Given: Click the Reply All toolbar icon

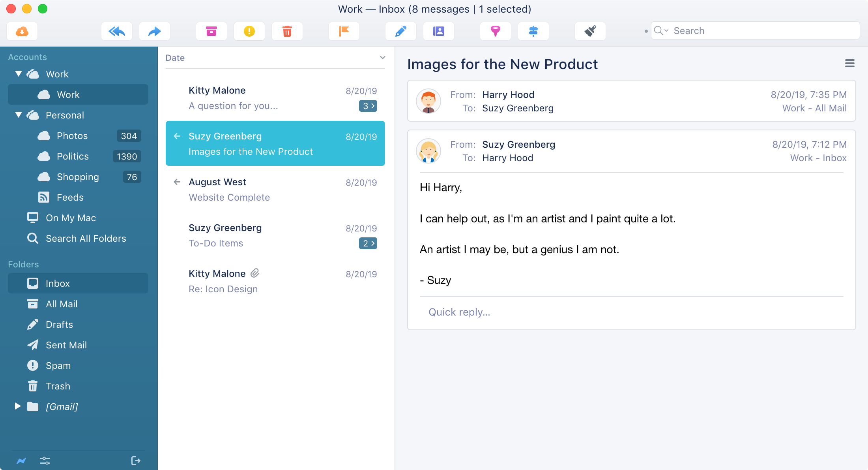Looking at the screenshot, I should [118, 31].
